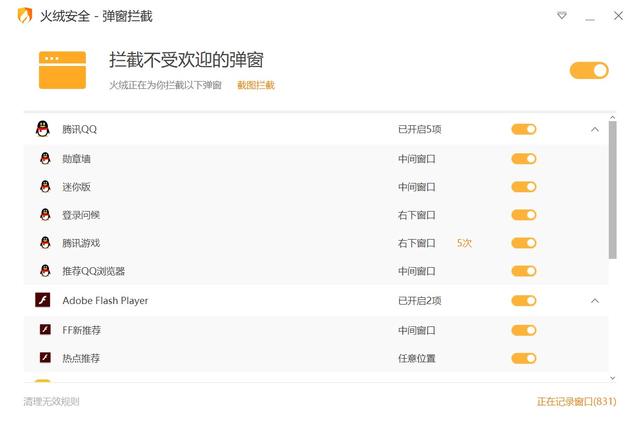Open the skin/menu dropdown icon in title bar

point(562,16)
